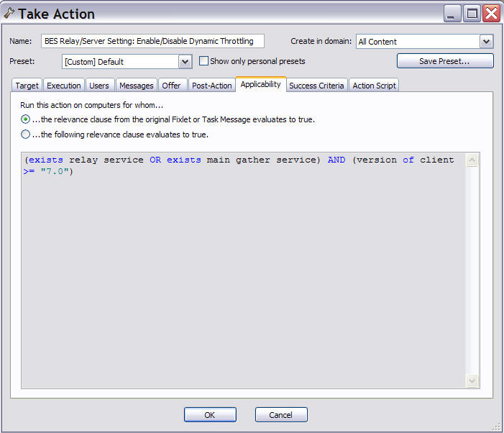Click the 'Run this action on computers for whom' text

tap(92, 105)
